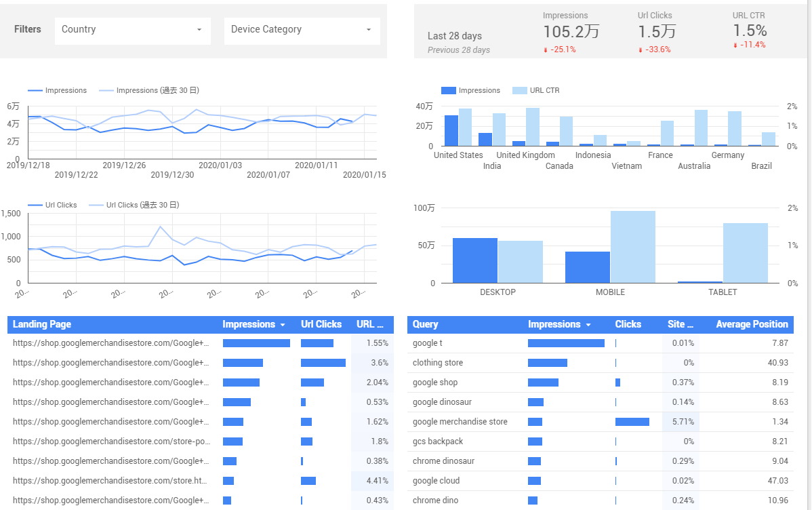Screen dimensions: 812x510
Task: Select the 'google cloud' query row
Action: pyautogui.click(x=601, y=481)
